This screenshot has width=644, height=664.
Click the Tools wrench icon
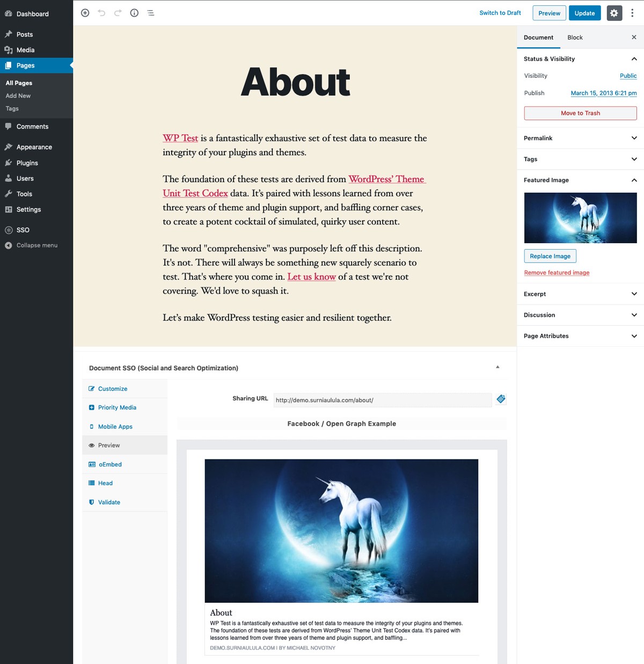pyautogui.click(x=9, y=194)
